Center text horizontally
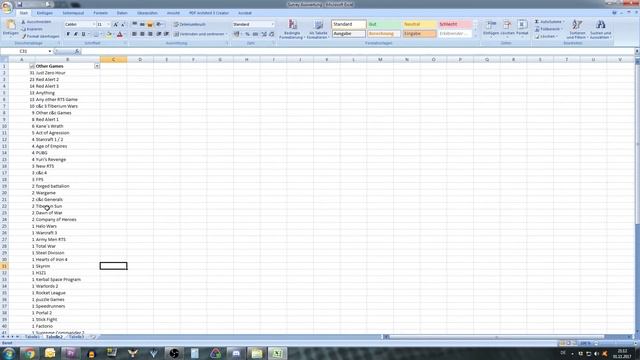Viewport: 640px width, 360px height. (x=142, y=34)
